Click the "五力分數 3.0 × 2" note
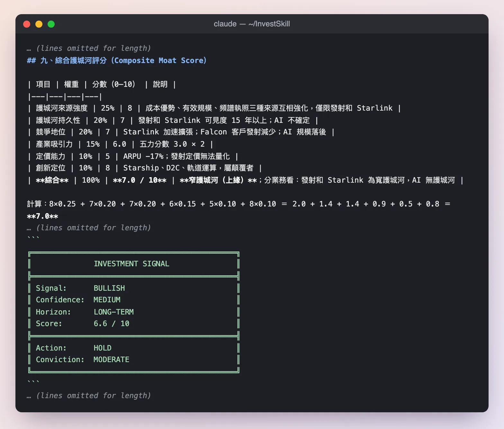Screen dimensions: 504x429 (172, 144)
